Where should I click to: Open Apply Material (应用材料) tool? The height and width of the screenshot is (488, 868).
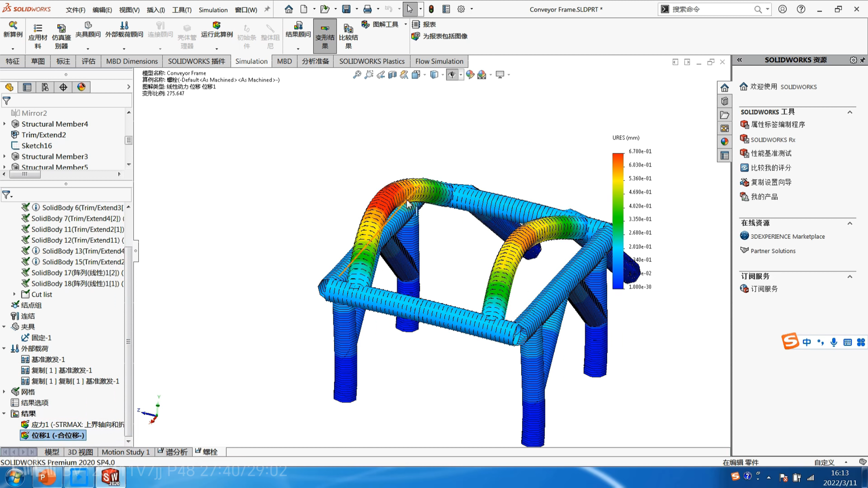click(x=37, y=36)
